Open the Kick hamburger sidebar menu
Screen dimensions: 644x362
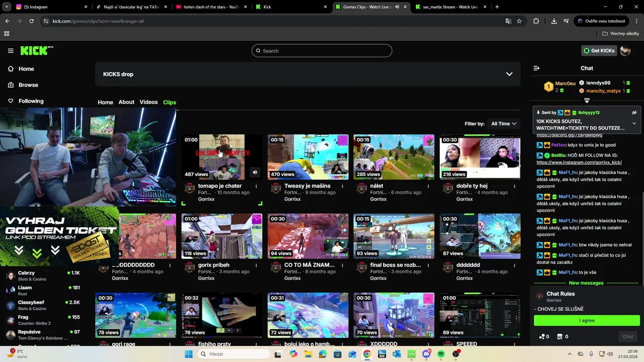coord(11,51)
